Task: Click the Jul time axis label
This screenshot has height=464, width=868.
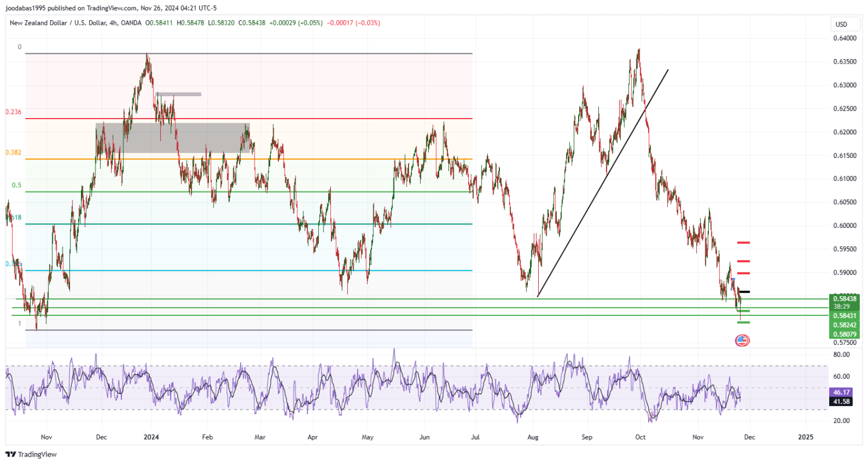Action: [x=475, y=437]
